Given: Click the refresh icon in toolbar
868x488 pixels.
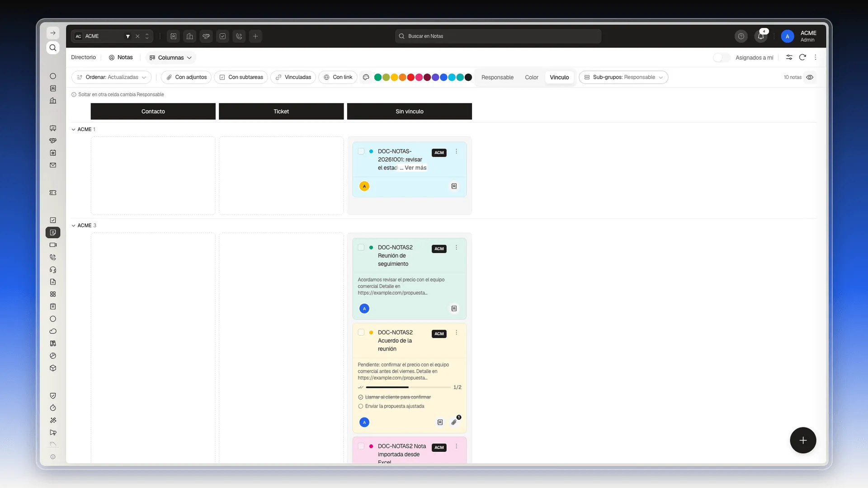Looking at the screenshot, I should (x=802, y=57).
